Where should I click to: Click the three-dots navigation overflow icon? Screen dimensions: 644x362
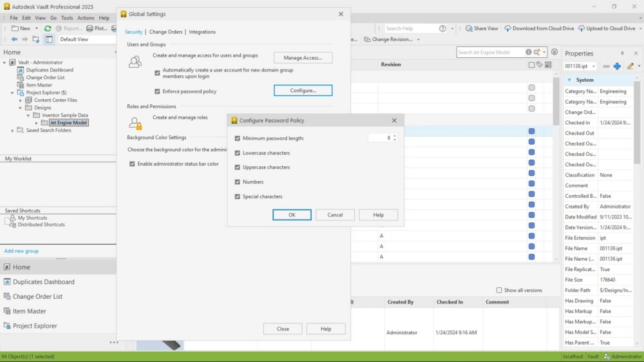pyautogui.click(x=114, y=342)
